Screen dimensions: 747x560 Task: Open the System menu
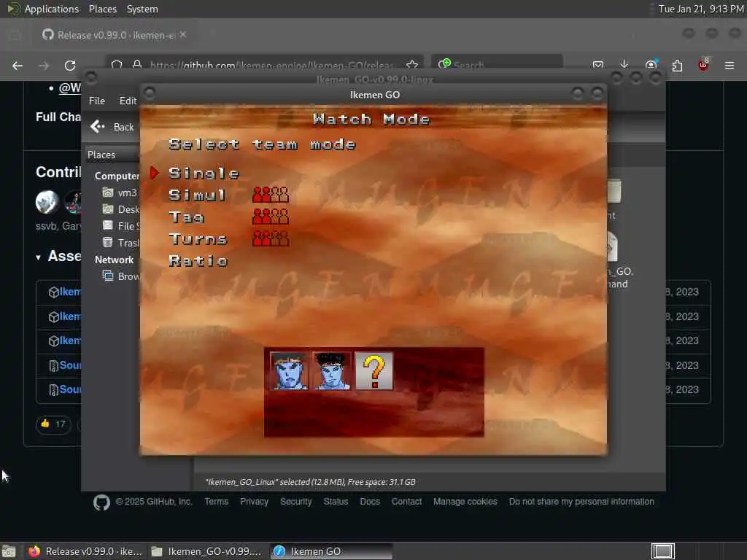pos(142,9)
